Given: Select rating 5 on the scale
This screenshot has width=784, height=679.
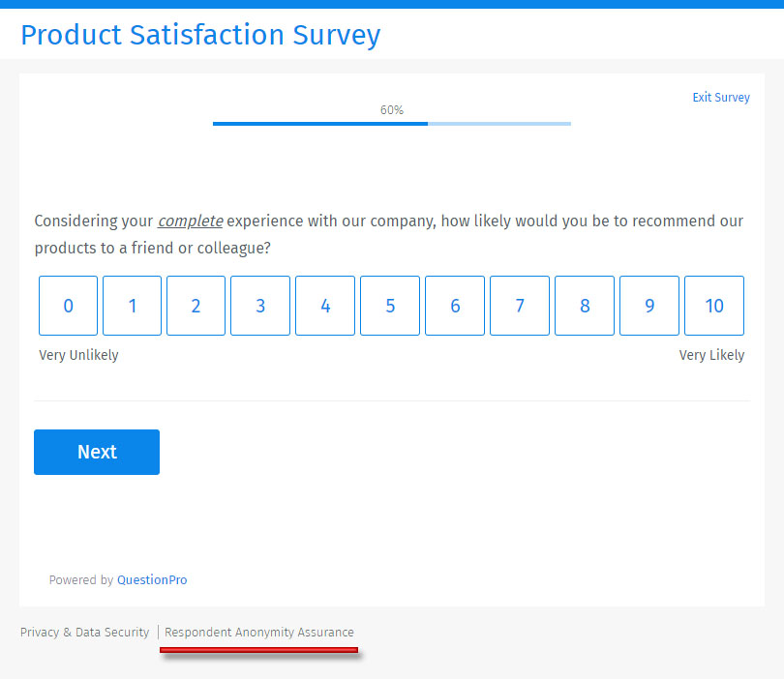Looking at the screenshot, I should 390,305.
